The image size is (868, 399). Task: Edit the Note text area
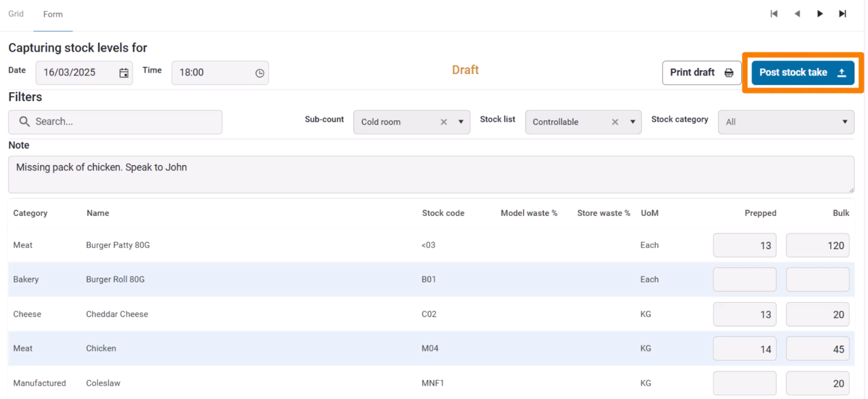tap(431, 174)
